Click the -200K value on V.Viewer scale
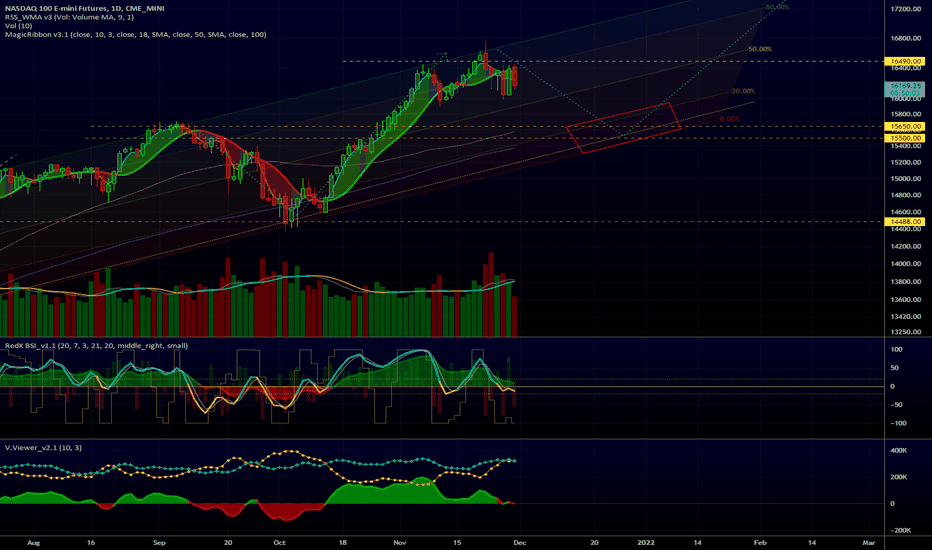Image resolution: width=932 pixels, height=550 pixels. pyautogui.click(x=900, y=530)
